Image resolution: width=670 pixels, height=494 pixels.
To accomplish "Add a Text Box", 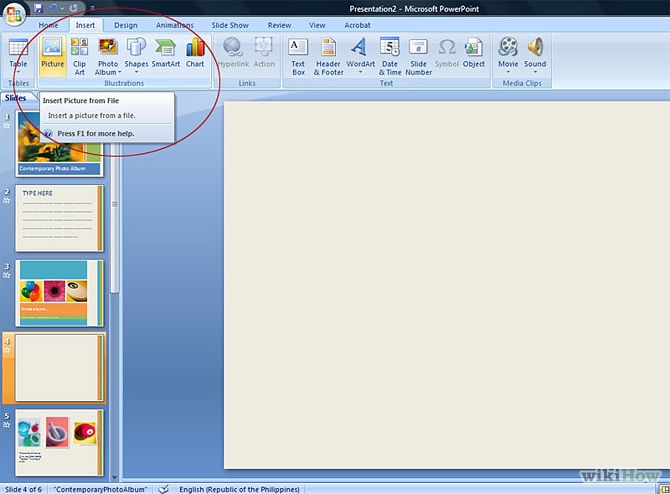I will tap(298, 54).
